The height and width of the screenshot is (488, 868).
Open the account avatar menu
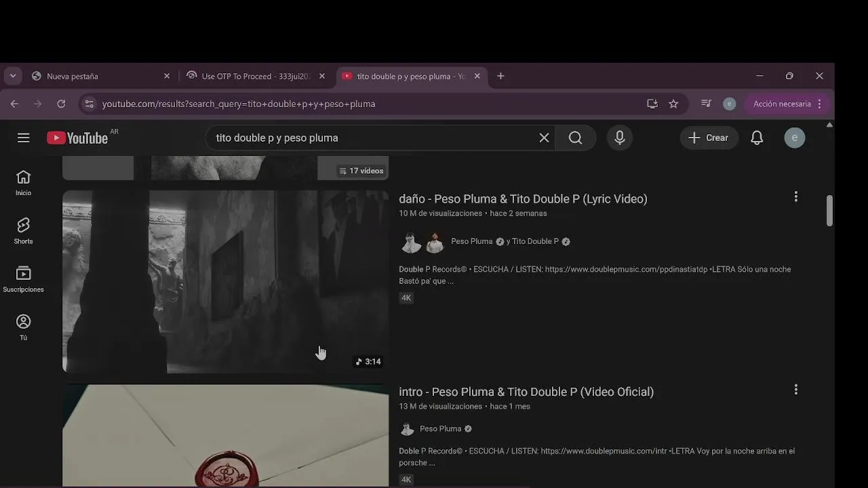pos(795,138)
